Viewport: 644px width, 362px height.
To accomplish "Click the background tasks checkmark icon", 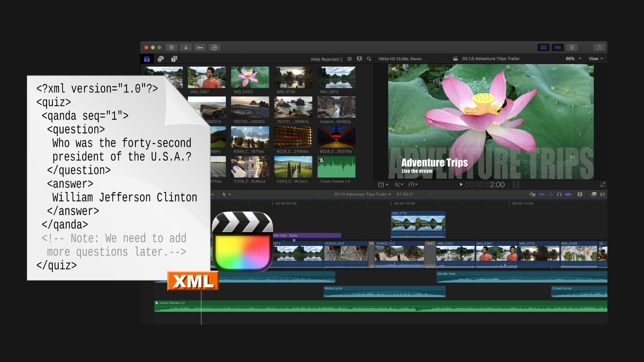I will coord(214,47).
